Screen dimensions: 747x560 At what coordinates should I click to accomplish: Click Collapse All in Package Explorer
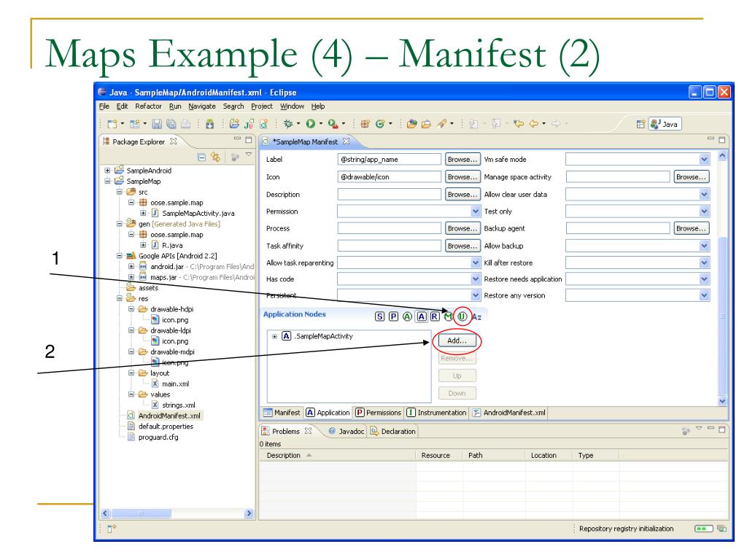[x=201, y=157]
